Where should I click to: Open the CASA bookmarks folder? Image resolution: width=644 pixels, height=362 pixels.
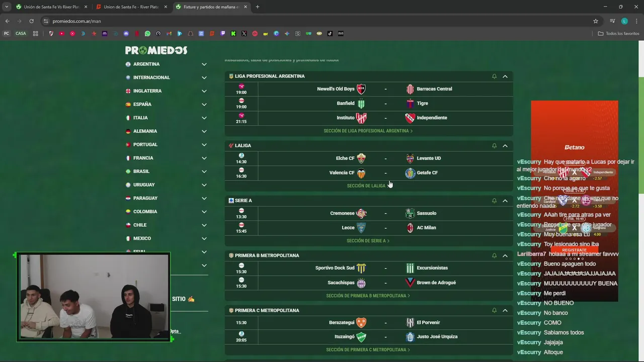pos(21,34)
